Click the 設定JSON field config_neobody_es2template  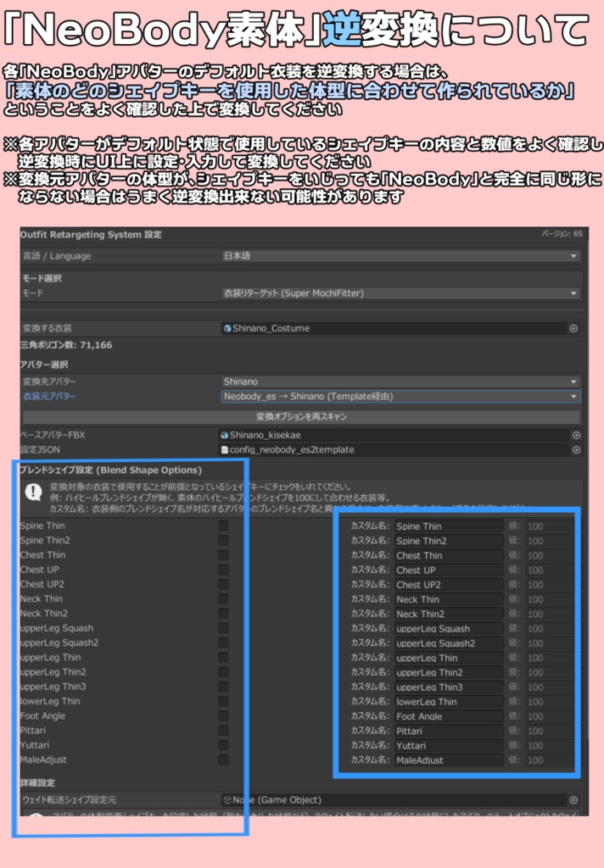(400, 449)
